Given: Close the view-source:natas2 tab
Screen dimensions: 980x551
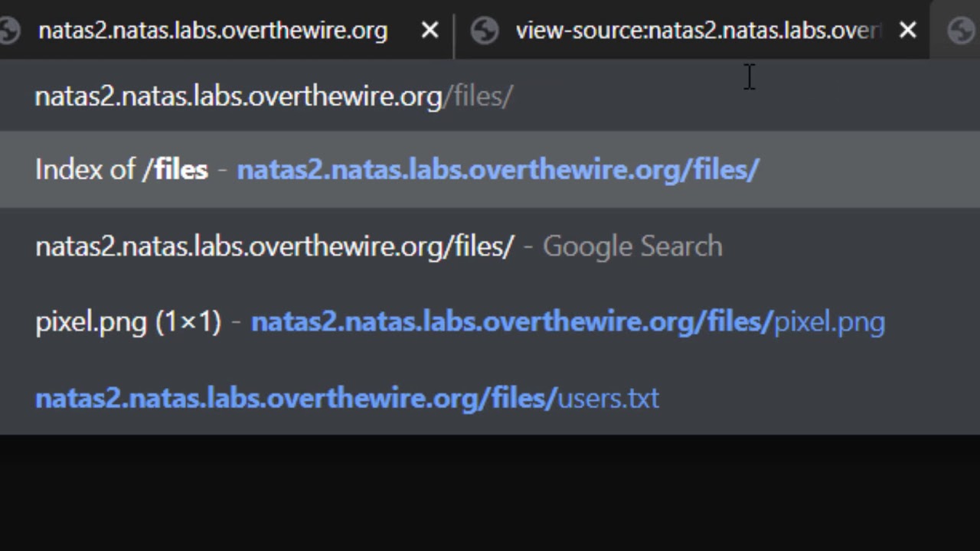Looking at the screenshot, I should click(x=907, y=31).
